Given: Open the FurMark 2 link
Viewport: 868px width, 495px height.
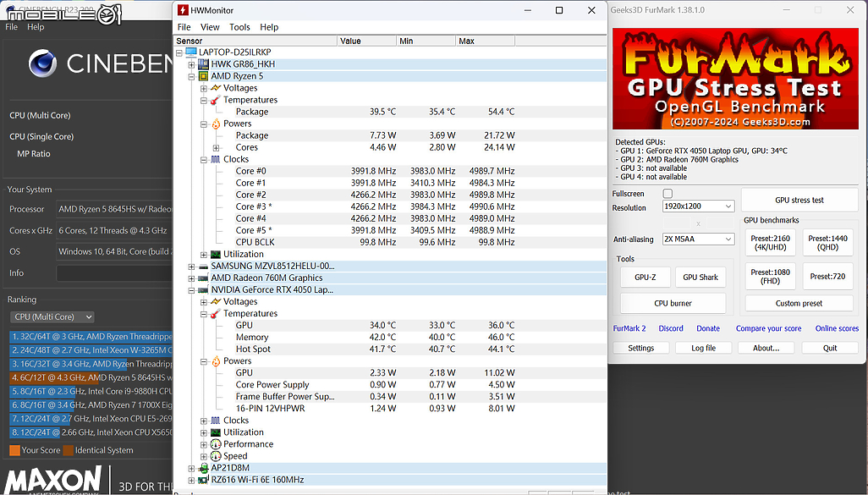Looking at the screenshot, I should pyautogui.click(x=629, y=328).
